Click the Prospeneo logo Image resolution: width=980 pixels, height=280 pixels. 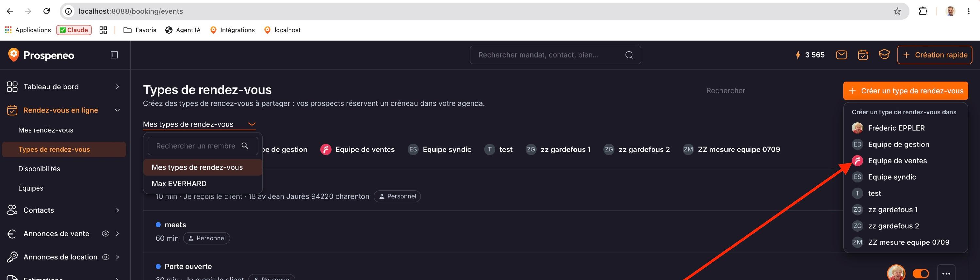point(41,55)
